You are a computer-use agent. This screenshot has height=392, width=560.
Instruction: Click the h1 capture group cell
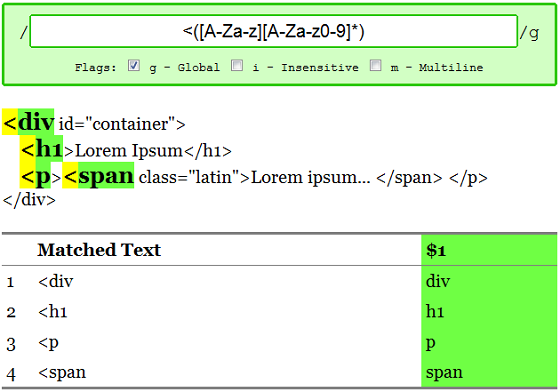tap(489, 312)
